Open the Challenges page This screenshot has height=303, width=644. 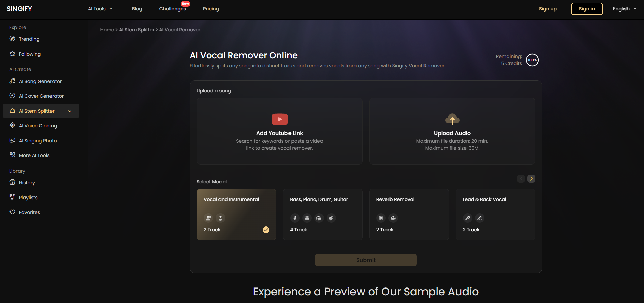pyautogui.click(x=173, y=9)
